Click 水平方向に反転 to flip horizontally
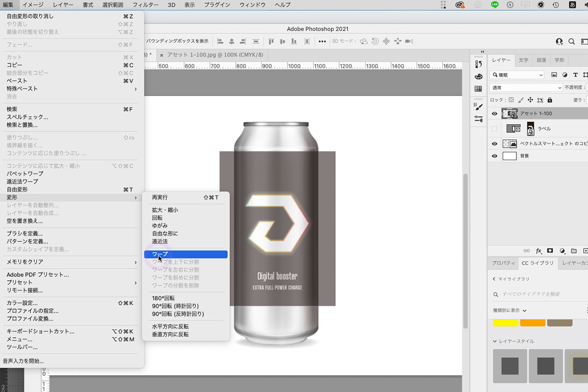The height and width of the screenshot is (392, 588). click(x=170, y=326)
